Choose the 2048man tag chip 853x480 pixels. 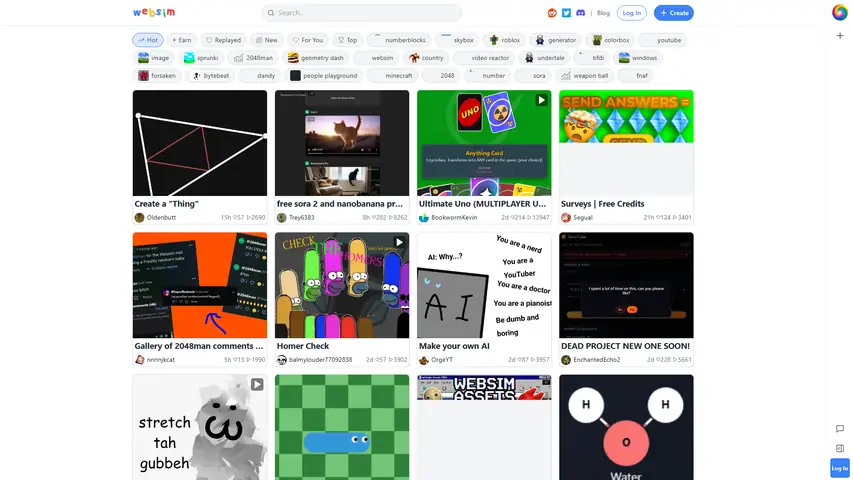pos(254,58)
